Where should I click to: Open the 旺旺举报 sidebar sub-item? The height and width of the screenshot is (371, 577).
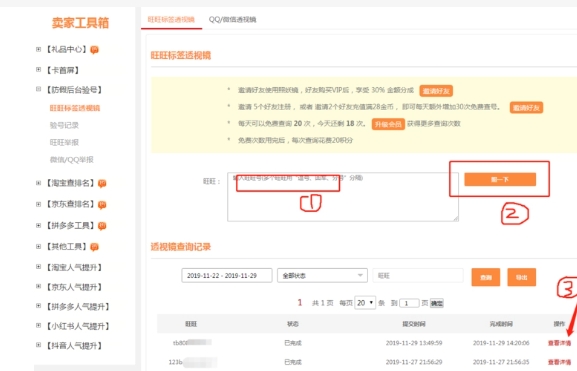point(64,142)
